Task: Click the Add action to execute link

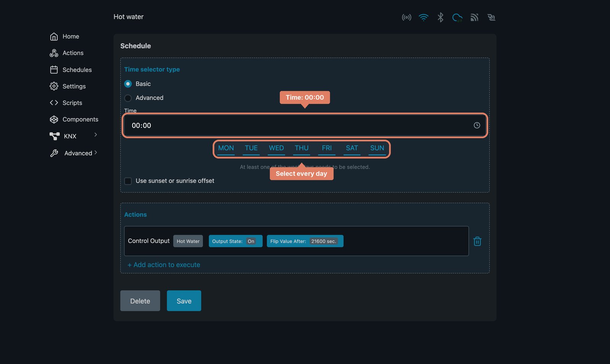Action: point(164,265)
